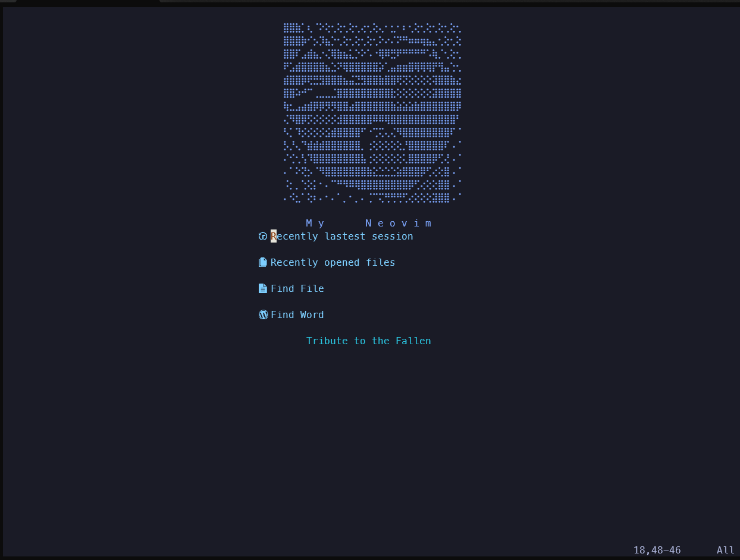The width and height of the screenshot is (740, 560).
Task: Click the WordPress-style icon beside Find Word
Action: pyautogui.click(x=263, y=315)
